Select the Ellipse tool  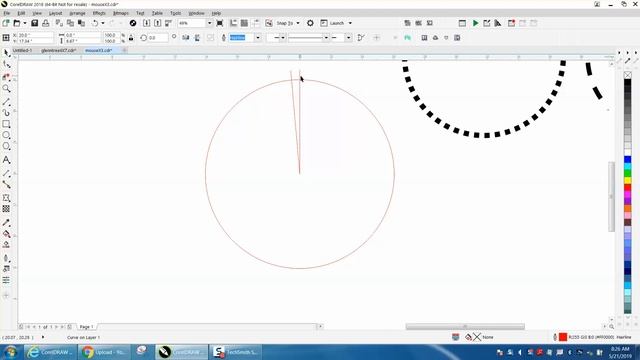7,135
